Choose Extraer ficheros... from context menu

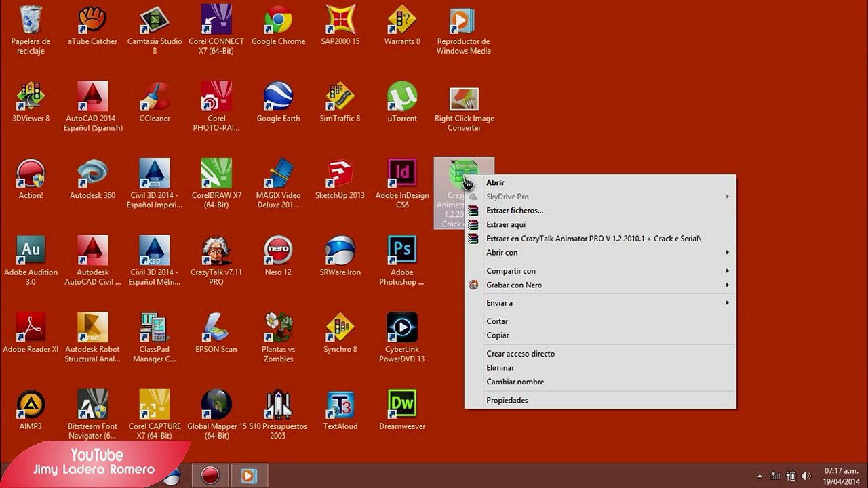pos(600,210)
